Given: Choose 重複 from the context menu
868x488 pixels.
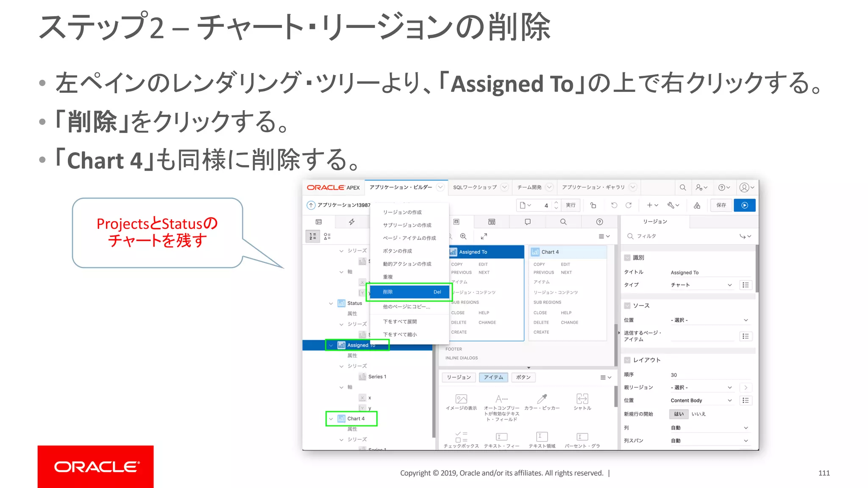Looking at the screenshot, I should (409, 277).
